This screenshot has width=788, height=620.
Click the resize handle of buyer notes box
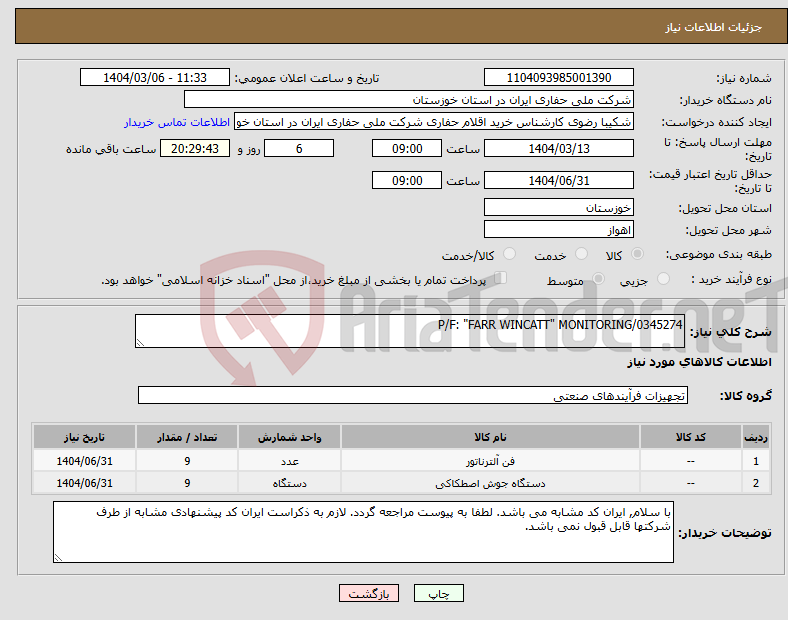(58, 558)
